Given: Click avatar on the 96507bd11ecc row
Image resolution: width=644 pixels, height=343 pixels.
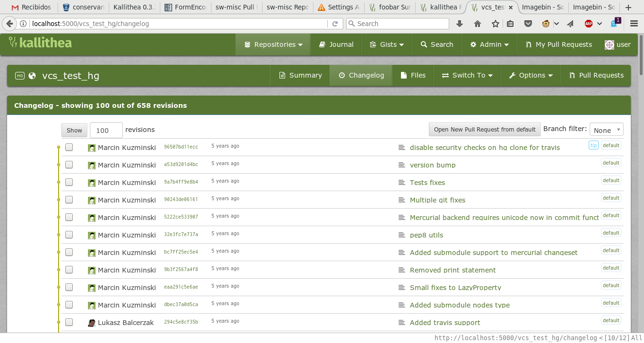Looking at the screenshot, I should [92, 148].
